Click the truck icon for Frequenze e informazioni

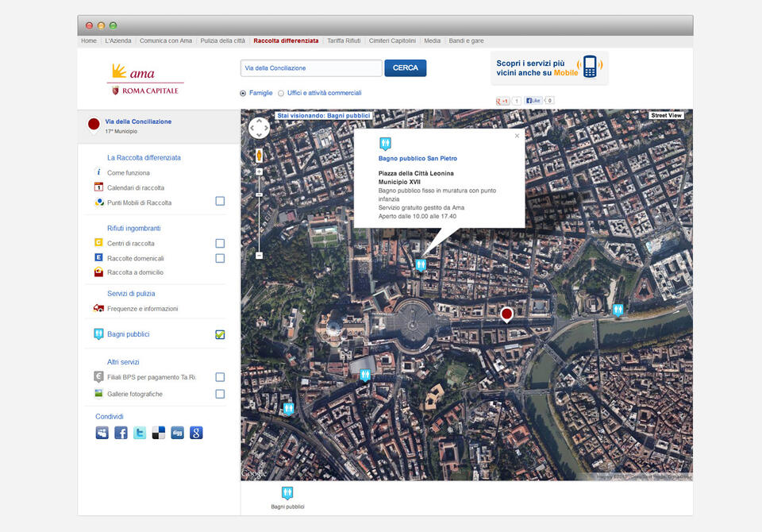coord(98,308)
